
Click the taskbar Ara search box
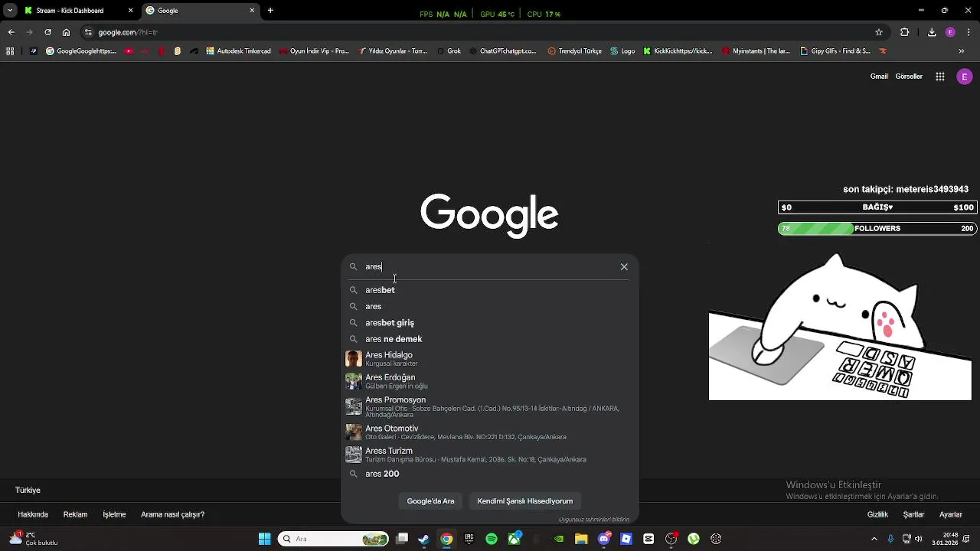[x=335, y=539]
